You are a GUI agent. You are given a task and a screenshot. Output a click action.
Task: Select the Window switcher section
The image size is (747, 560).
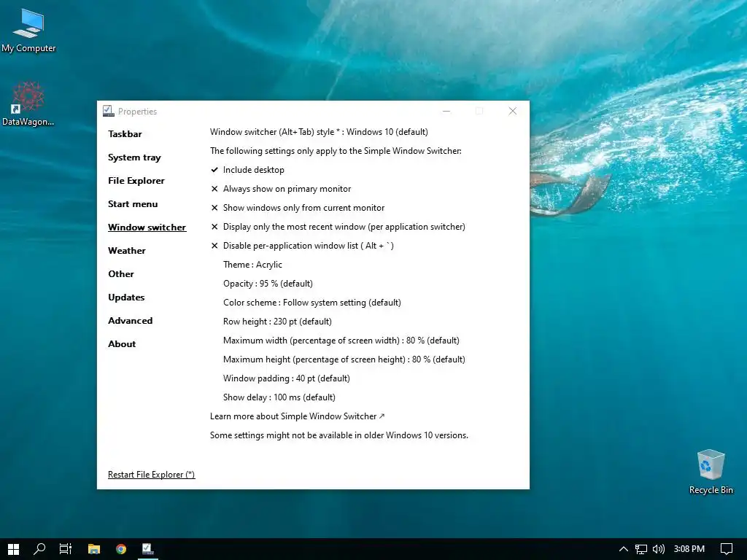click(147, 227)
